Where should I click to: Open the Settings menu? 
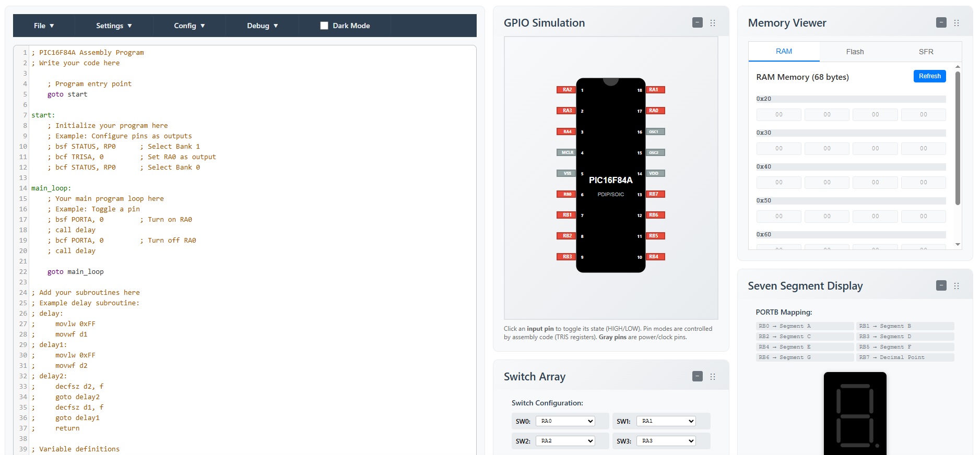tap(114, 26)
